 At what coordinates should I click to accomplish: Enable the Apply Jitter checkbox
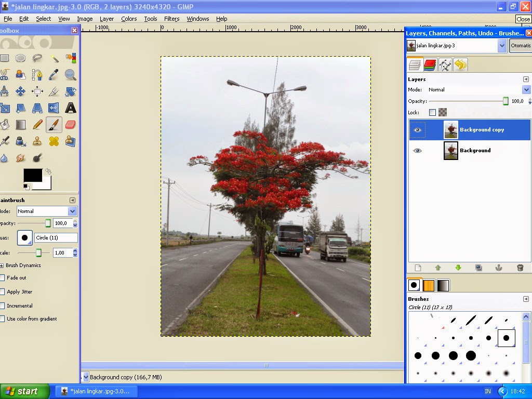pyautogui.click(x=3, y=292)
